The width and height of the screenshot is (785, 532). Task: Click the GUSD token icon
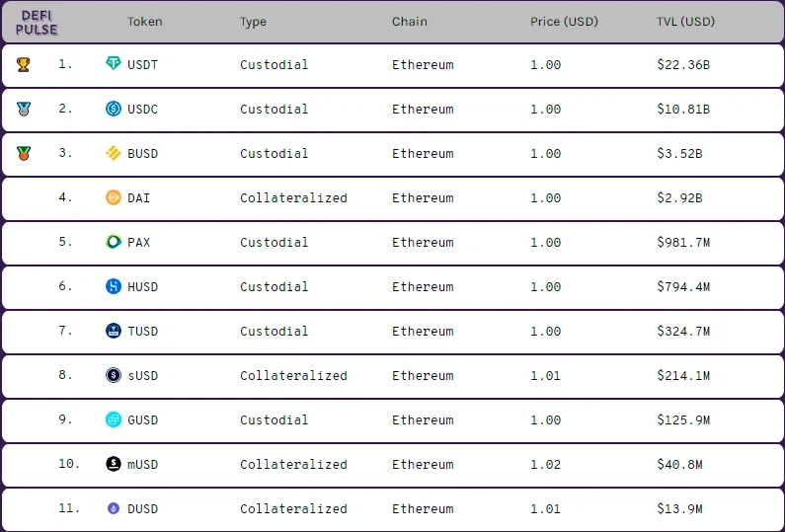point(114,419)
